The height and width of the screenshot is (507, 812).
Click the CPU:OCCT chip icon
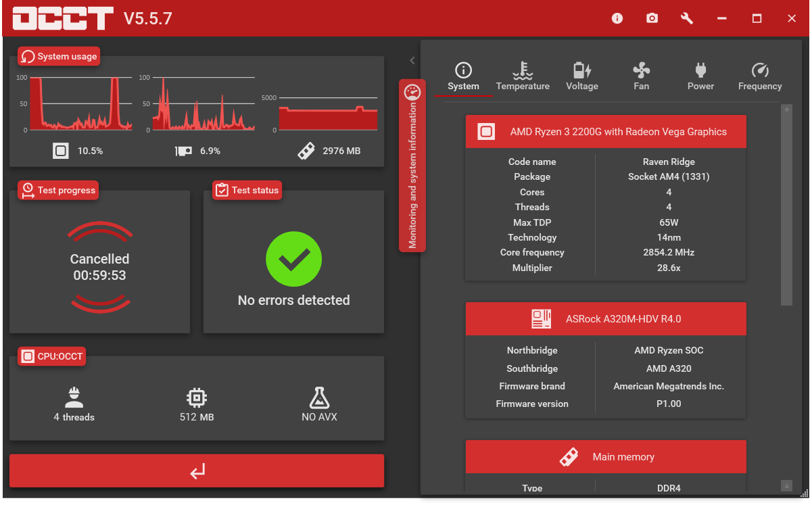point(28,356)
